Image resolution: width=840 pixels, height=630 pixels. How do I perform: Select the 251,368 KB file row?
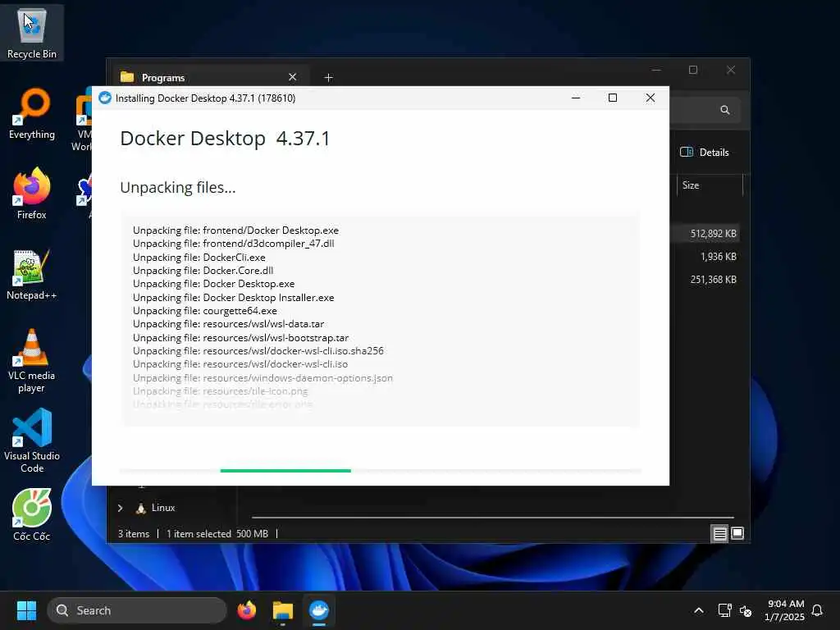pos(705,280)
